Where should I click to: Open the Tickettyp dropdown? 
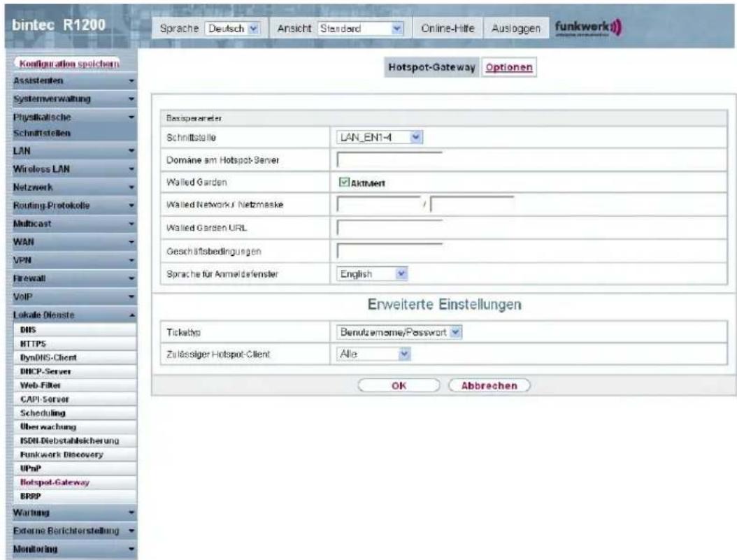[399, 332]
